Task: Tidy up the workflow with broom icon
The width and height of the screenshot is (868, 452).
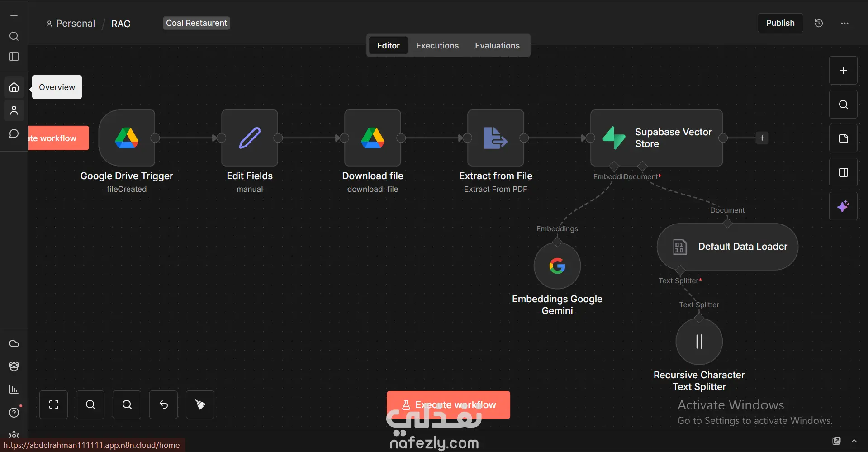Action: pos(200,404)
